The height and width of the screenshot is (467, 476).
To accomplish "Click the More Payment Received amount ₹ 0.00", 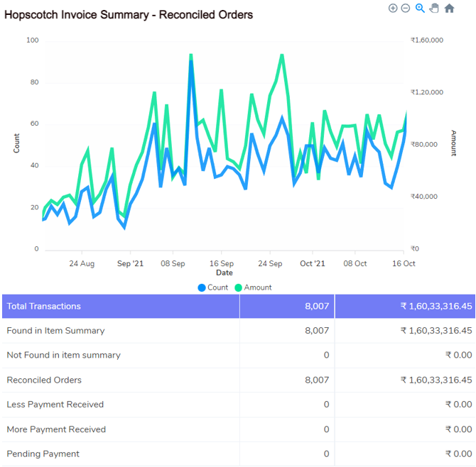I will click(x=459, y=429).
